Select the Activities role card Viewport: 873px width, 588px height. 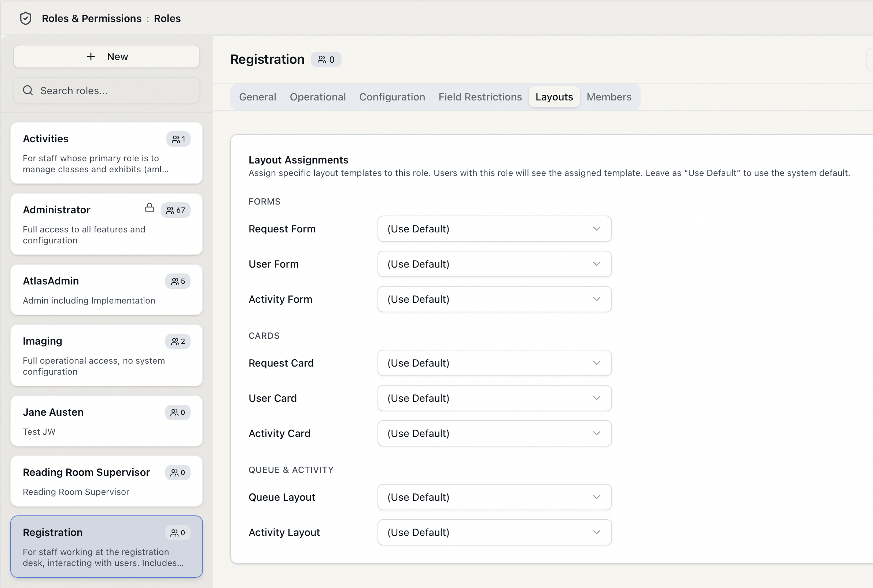(x=107, y=153)
